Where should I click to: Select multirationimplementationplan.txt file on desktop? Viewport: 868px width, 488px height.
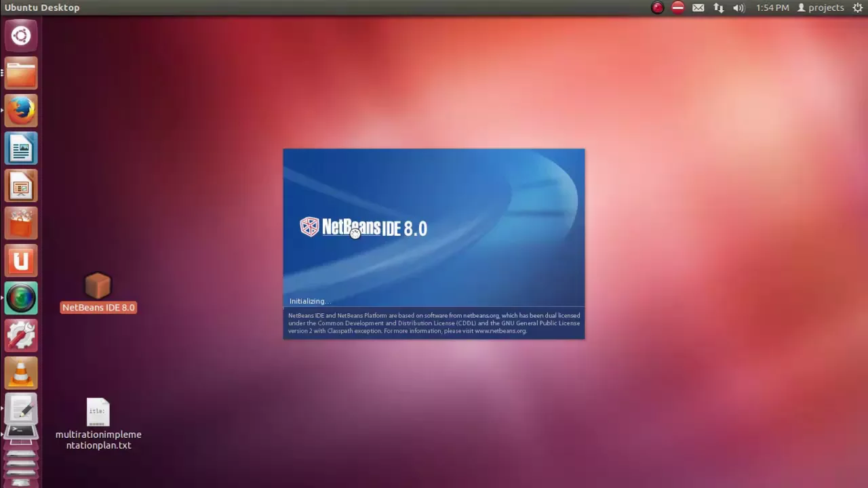point(98,425)
